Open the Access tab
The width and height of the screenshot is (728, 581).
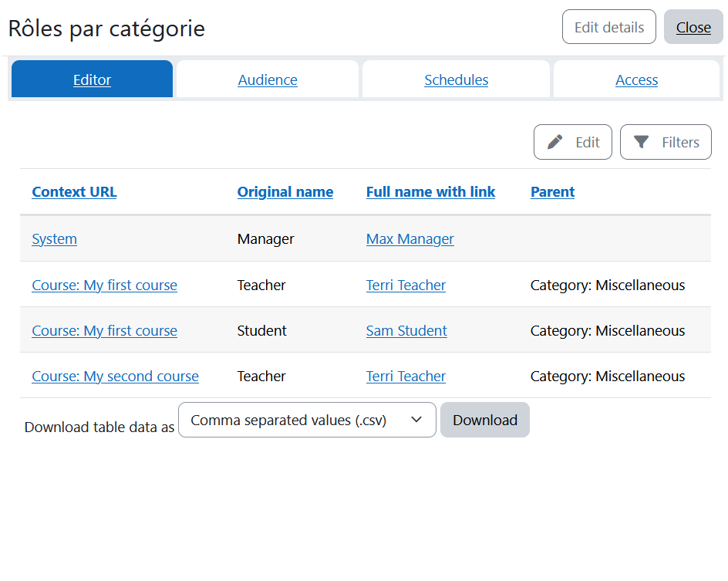point(636,79)
